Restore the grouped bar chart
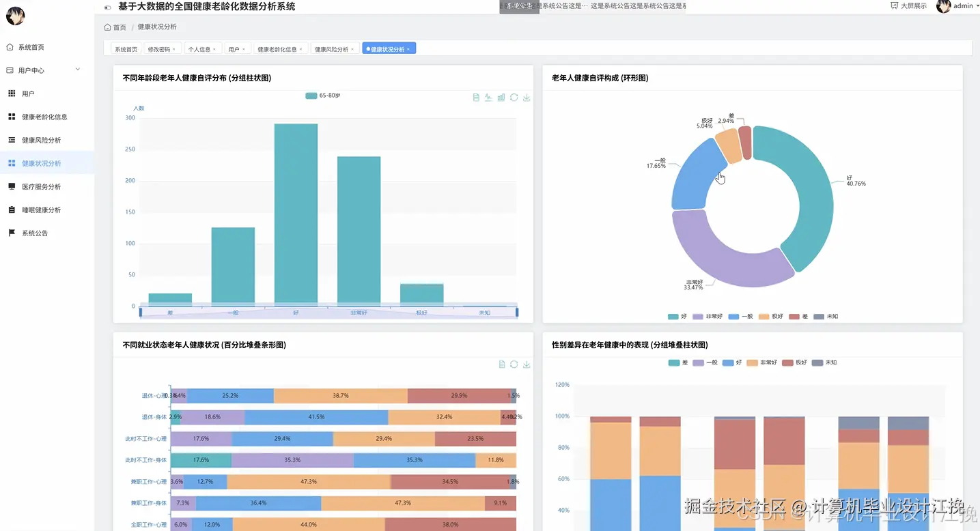This screenshot has width=980, height=531. pyautogui.click(x=514, y=98)
